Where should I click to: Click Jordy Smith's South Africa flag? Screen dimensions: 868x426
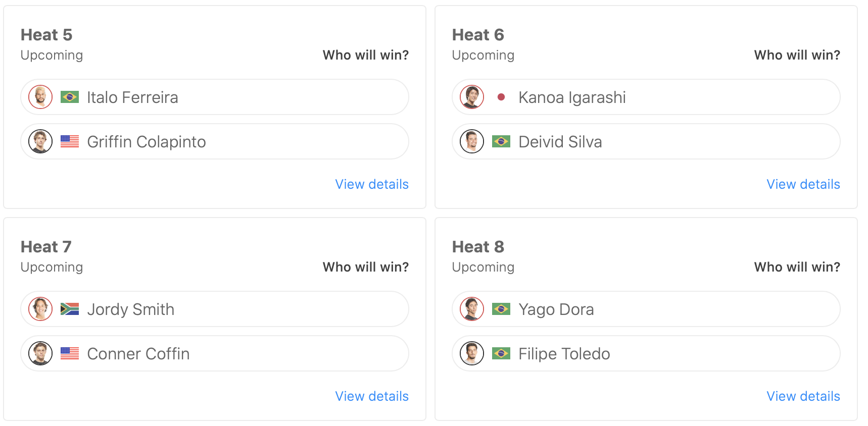pos(70,309)
